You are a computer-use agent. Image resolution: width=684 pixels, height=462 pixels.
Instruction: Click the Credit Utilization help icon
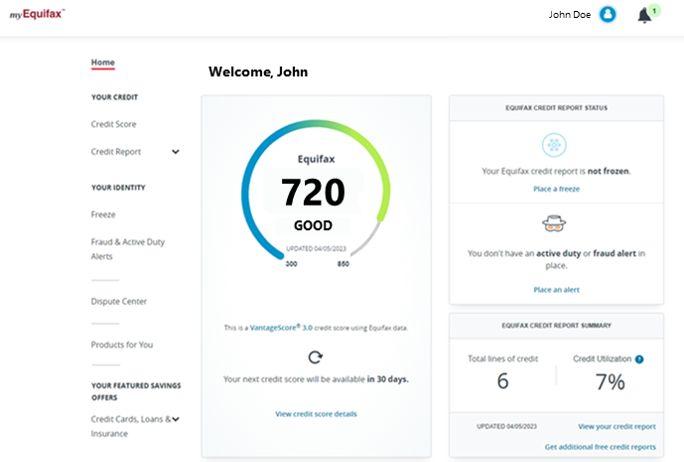[x=639, y=359]
